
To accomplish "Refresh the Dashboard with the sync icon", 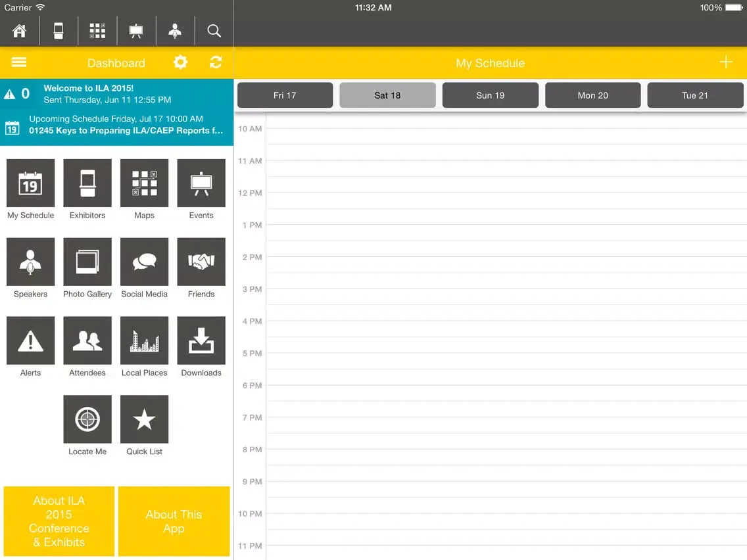I will [216, 62].
